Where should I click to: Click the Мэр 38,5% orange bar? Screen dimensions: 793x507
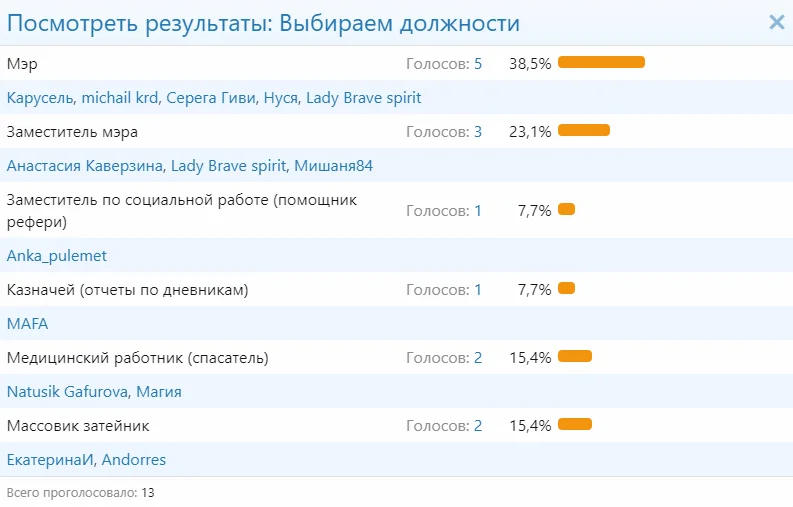coord(601,62)
